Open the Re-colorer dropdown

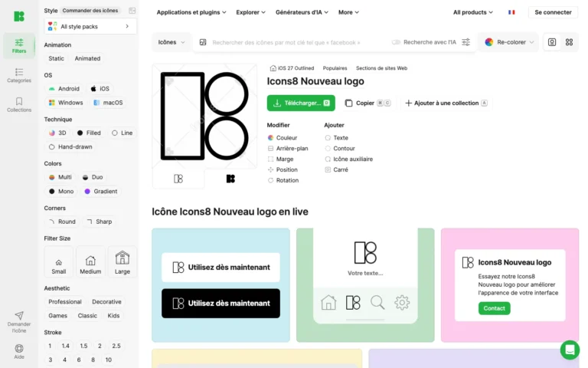click(x=509, y=42)
